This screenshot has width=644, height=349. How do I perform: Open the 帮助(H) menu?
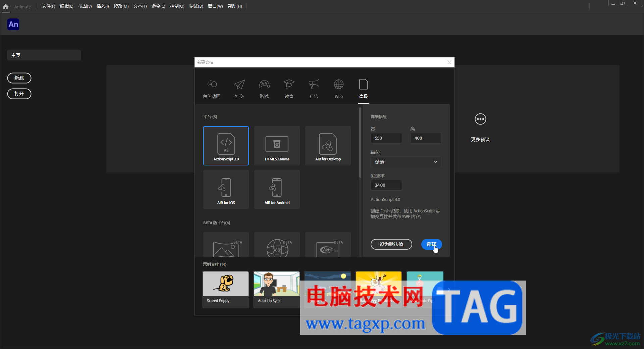[x=235, y=6]
